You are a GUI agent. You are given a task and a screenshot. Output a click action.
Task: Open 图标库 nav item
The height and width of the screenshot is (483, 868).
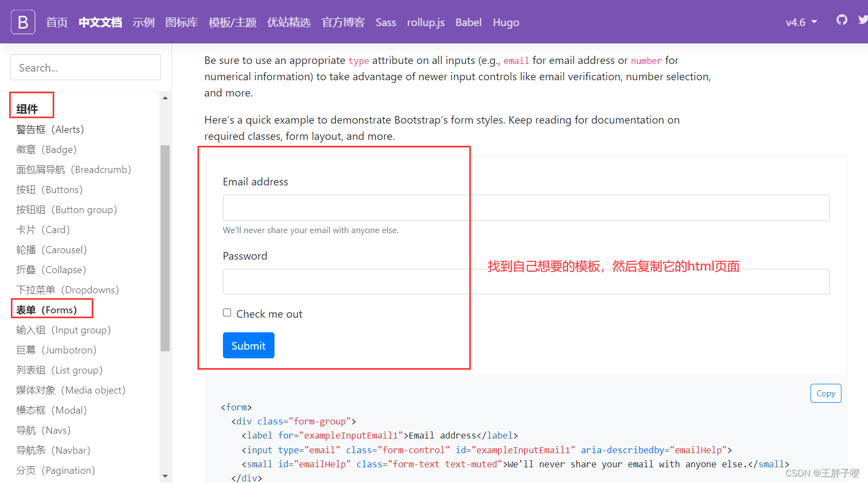coord(182,22)
